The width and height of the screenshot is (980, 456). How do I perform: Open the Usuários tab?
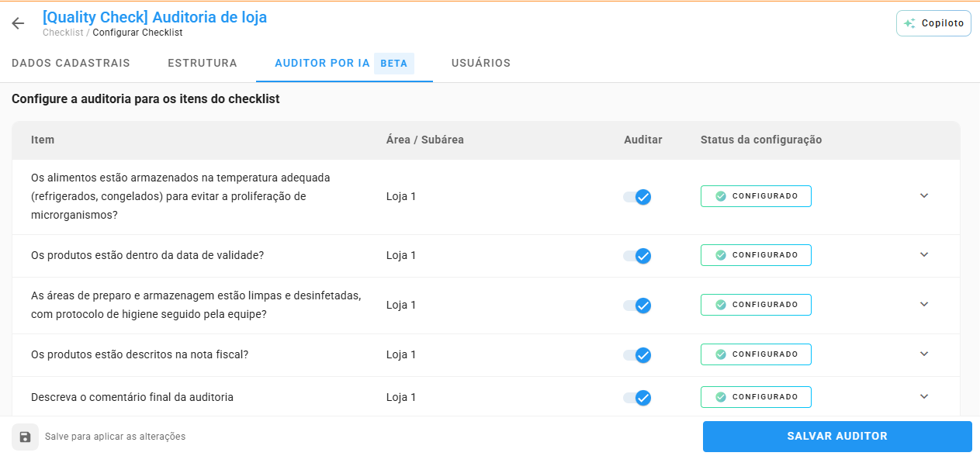(481, 63)
